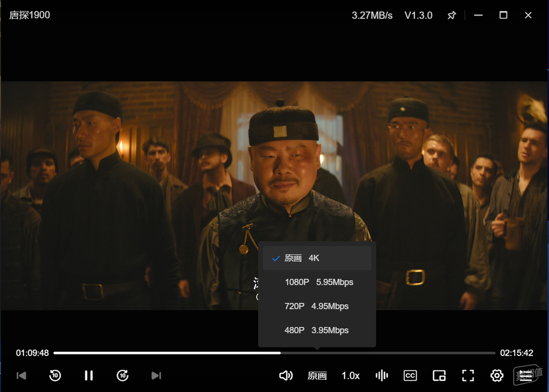Click the elapsed time 01:09:48
Screen dimensions: 549x392
(32, 353)
